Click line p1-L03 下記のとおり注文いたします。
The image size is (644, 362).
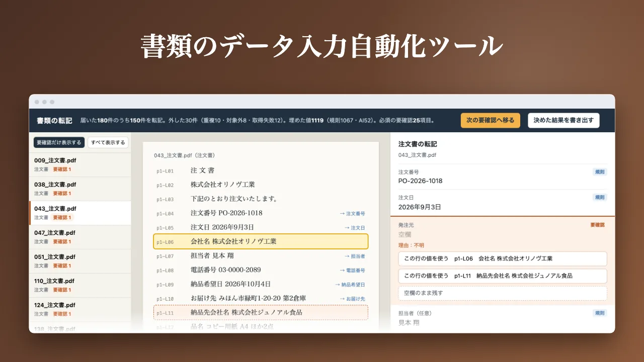click(x=261, y=199)
